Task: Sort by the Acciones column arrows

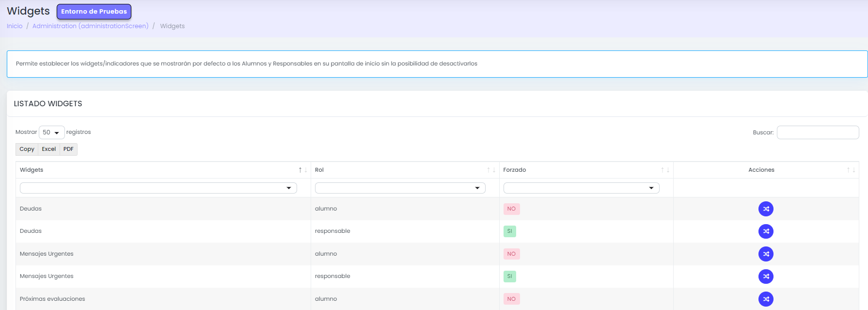Action: pos(851,170)
